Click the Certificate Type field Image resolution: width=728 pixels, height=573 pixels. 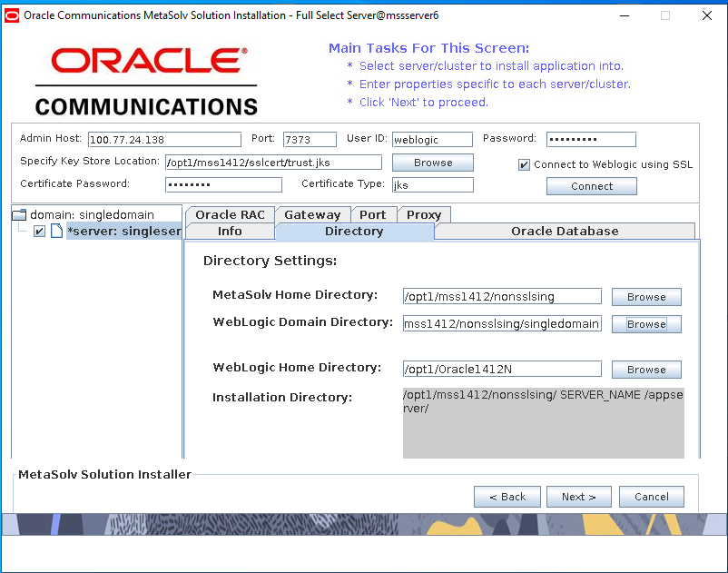click(433, 185)
